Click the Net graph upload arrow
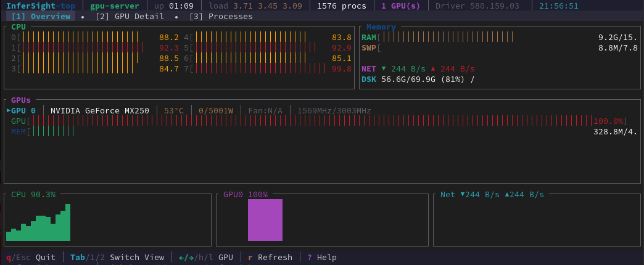 tap(507, 194)
